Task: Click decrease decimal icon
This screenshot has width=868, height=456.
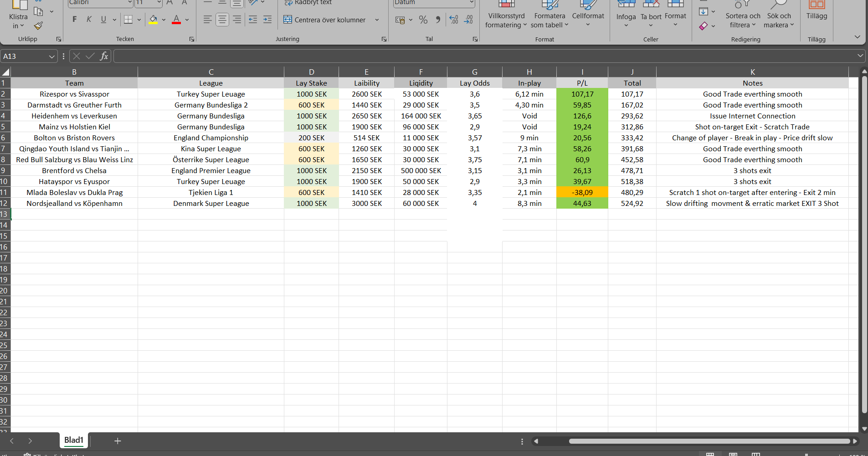Action: point(468,20)
